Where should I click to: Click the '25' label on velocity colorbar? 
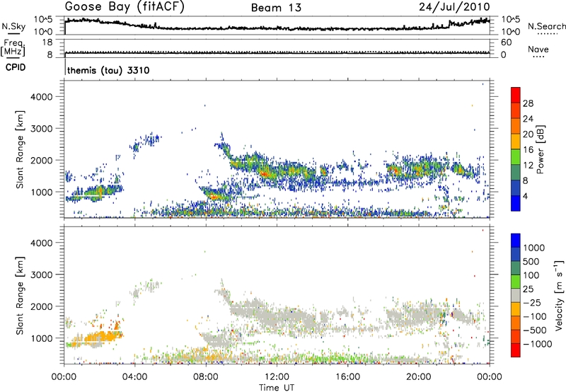(x=529, y=289)
